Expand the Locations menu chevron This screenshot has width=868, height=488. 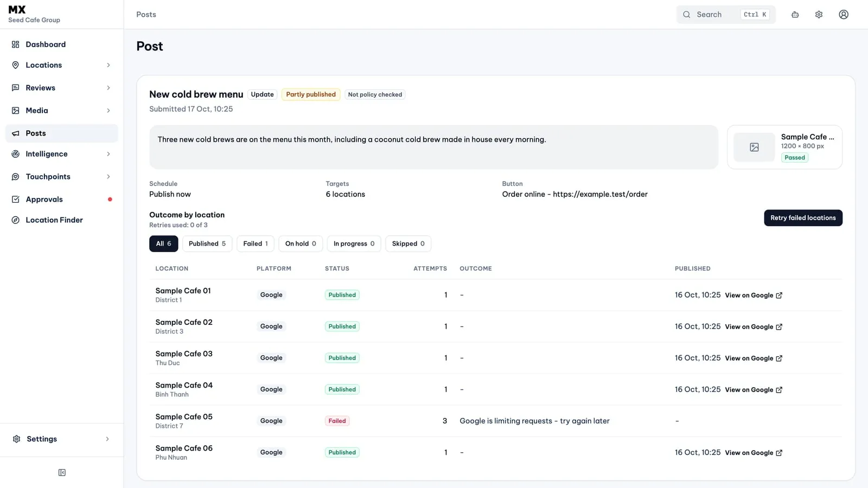108,65
